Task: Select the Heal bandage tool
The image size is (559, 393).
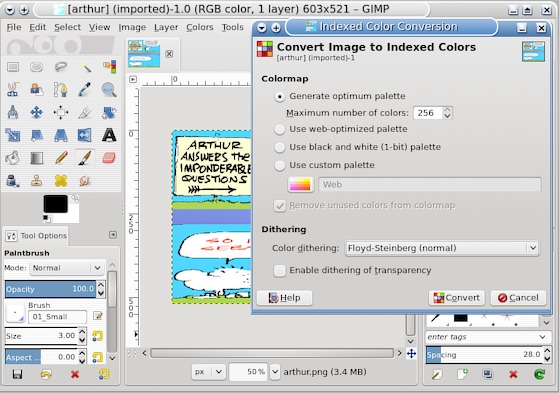Action: point(61,181)
